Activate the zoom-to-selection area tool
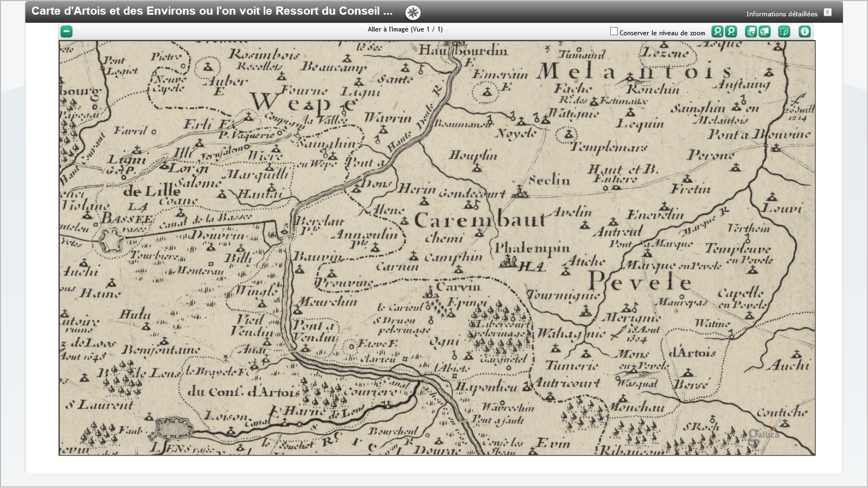 [x=784, y=31]
